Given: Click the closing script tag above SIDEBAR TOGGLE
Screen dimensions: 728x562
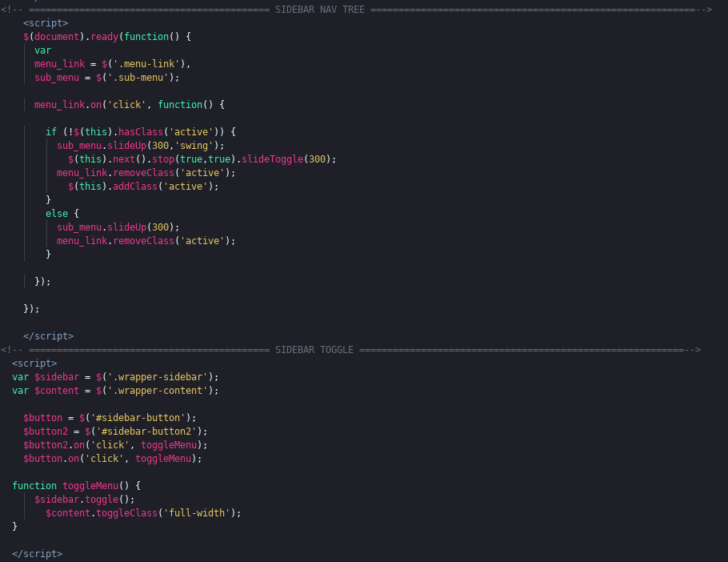Looking at the screenshot, I should 48,335.
